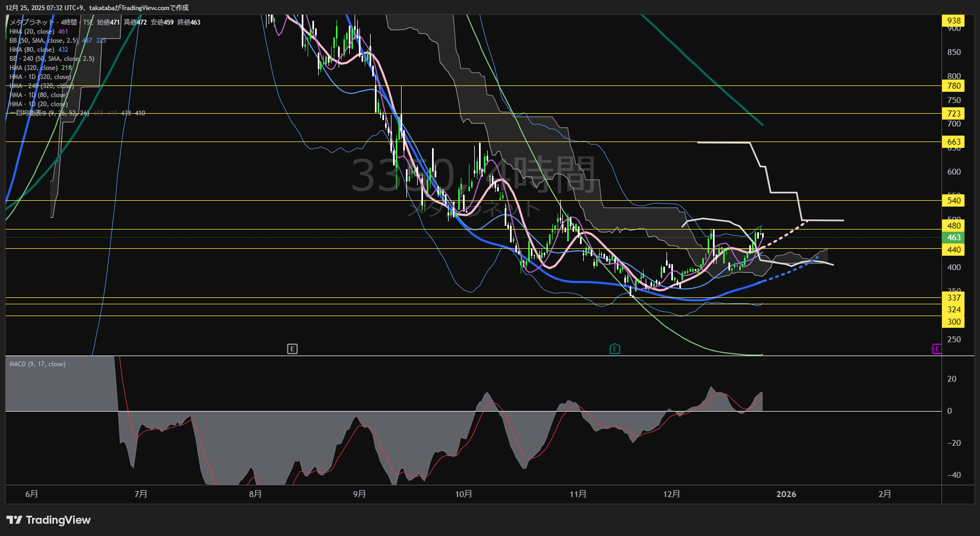Click the メタプラネット symbol title
The width and height of the screenshot is (980, 536).
tap(32, 22)
